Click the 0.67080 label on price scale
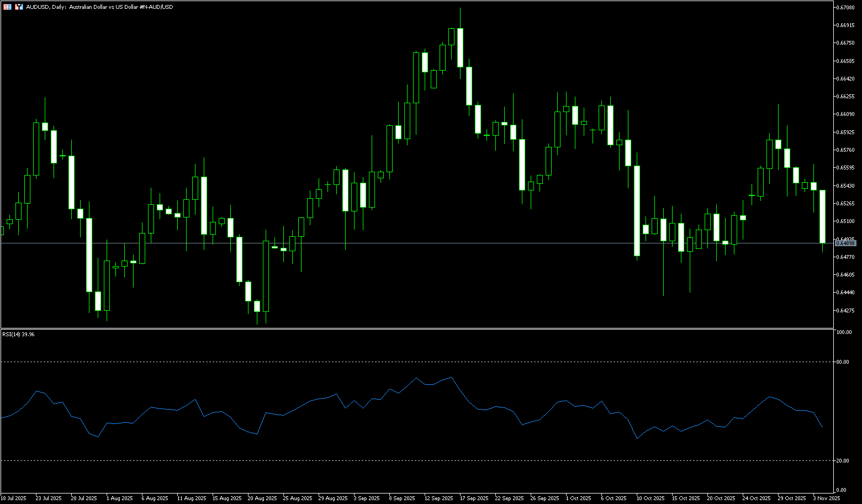 845,7
